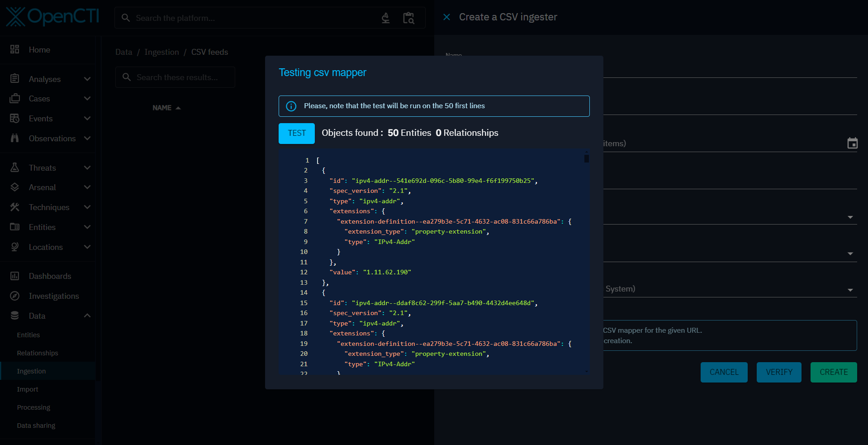Collapse the Data menu chevron
This screenshot has height=445, width=868.
coord(87,316)
